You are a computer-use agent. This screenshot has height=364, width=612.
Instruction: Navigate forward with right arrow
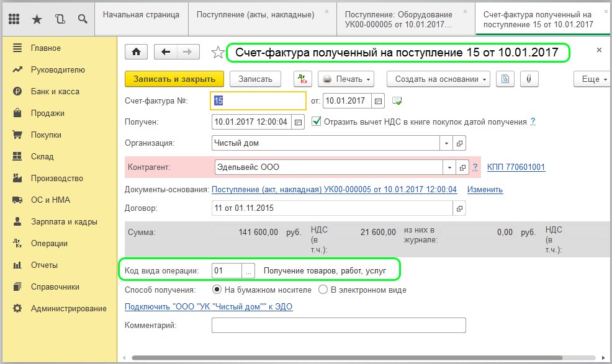pyautogui.click(x=188, y=52)
